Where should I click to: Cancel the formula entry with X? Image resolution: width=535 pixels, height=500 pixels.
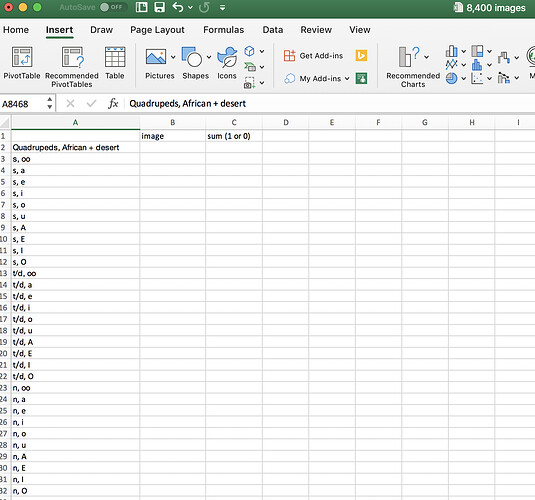70,103
